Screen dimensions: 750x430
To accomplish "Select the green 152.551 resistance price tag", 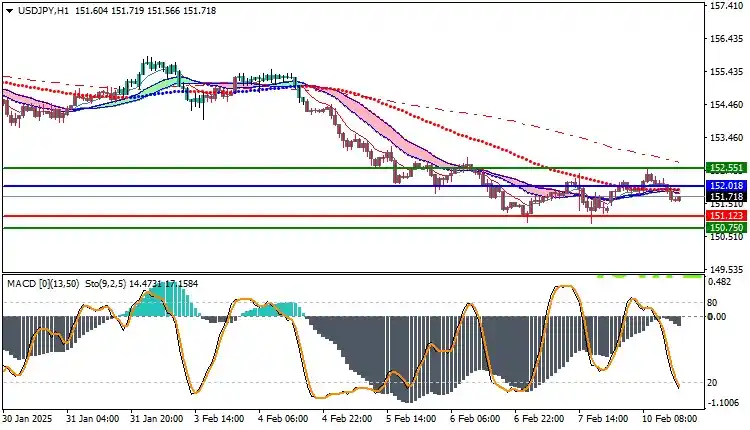I will 724,168.
